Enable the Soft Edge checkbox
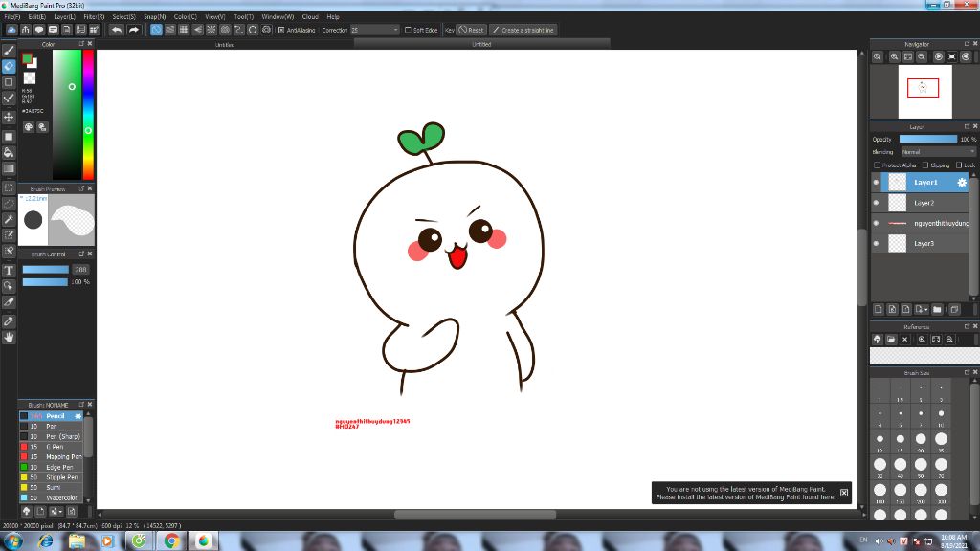980x551 pixels. point(408,30)
